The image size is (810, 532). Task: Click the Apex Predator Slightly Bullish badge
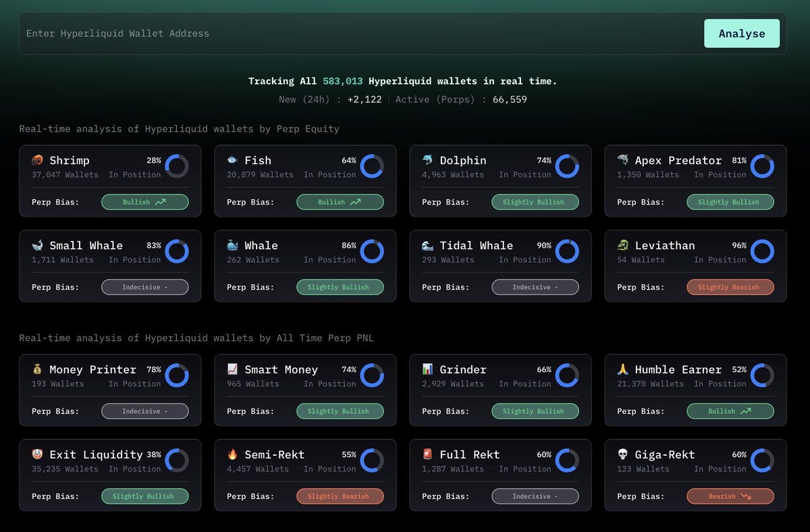click(730, 202)
